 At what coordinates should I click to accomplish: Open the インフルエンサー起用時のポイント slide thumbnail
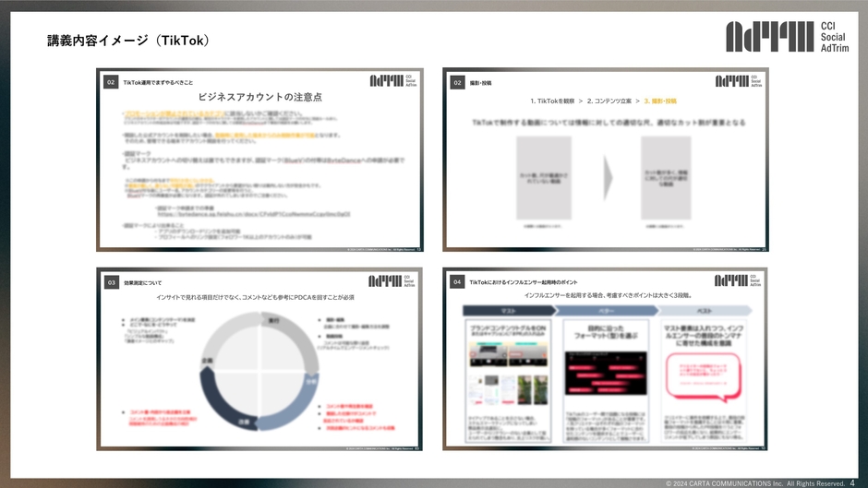605,359
